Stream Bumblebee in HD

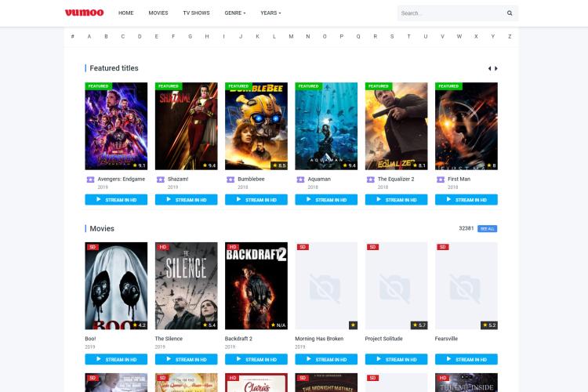tap(256, 200)
